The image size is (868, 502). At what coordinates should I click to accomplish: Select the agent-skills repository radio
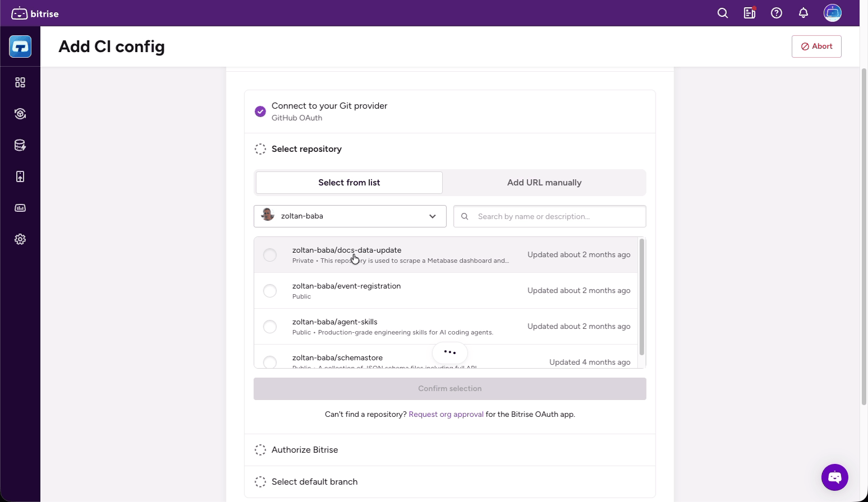(x=270, y=327)
